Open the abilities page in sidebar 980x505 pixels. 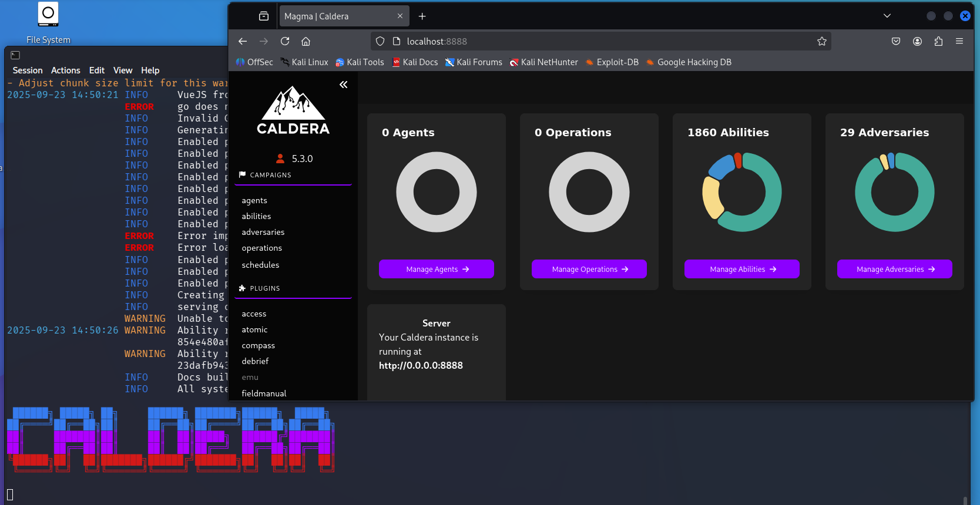[x=256, y=216]
